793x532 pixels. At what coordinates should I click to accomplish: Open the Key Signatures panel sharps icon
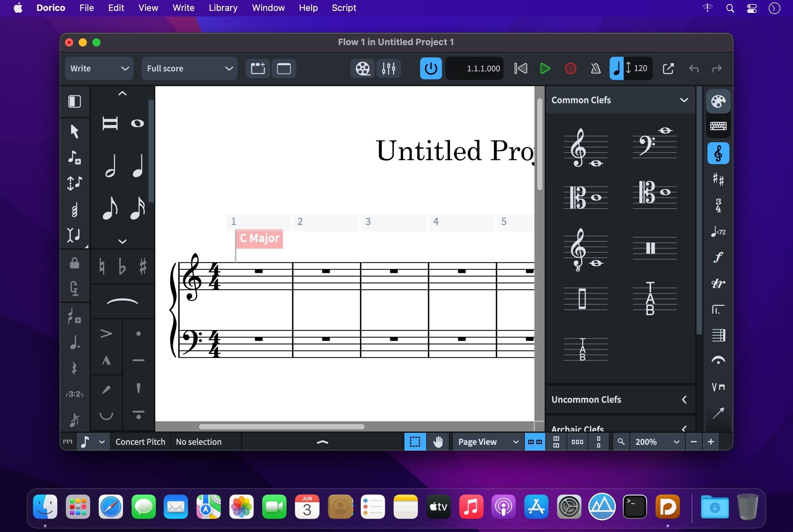718,179
